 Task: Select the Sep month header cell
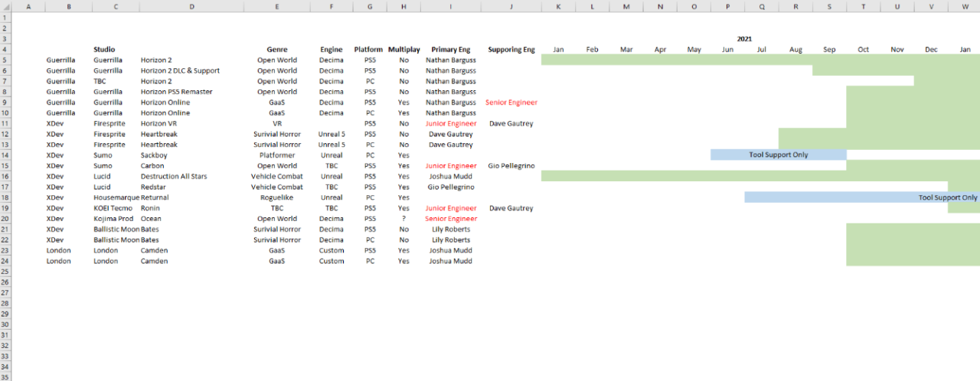pyautogui.click(x=829, y=50)
